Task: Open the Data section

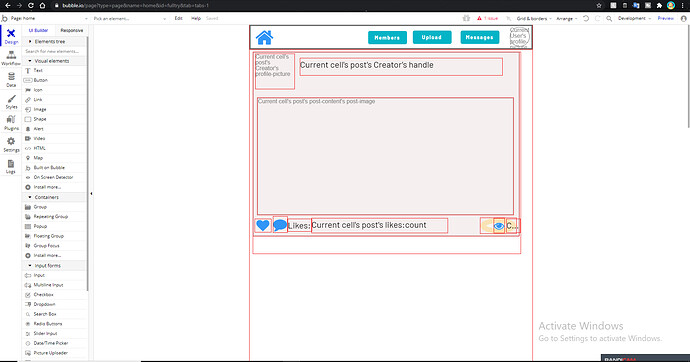Action: (x=11, y=80)
